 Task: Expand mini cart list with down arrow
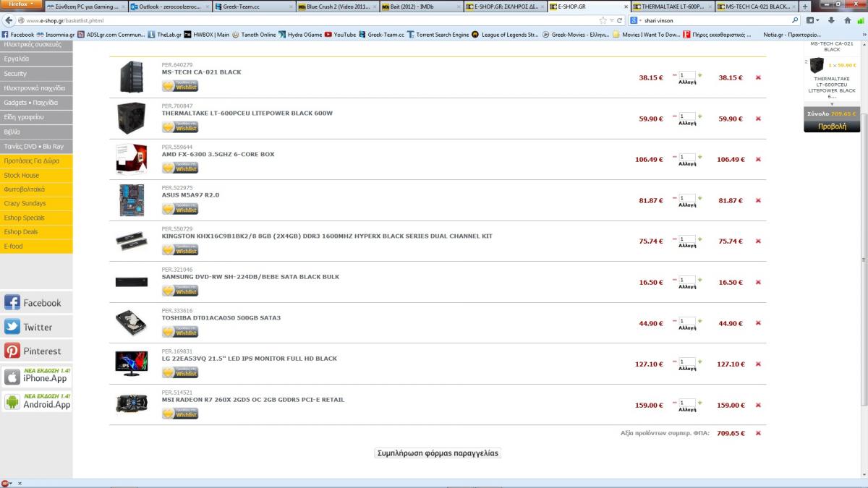[x=832, y=104]
